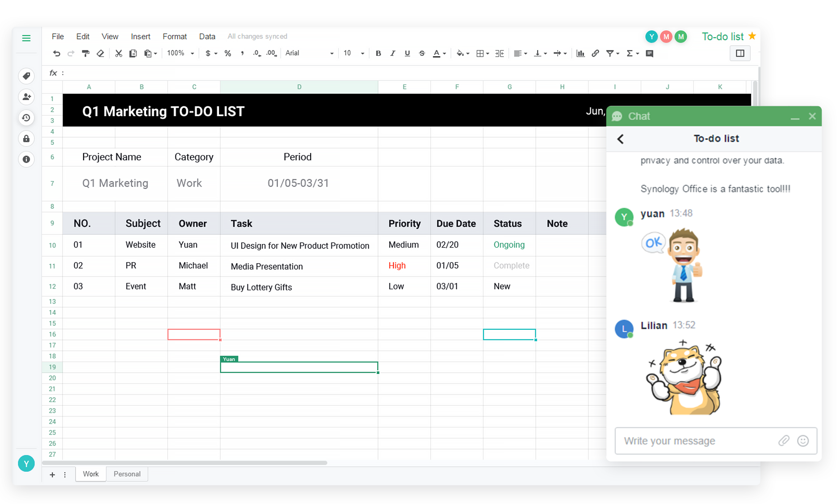
Task: Click the attachment paperclip in chat
Action: coord(784,441)
